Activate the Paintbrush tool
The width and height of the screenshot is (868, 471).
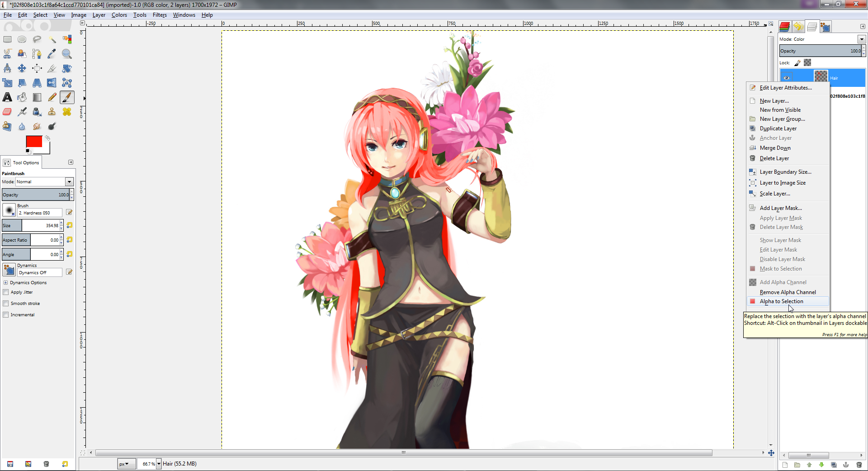67,97
